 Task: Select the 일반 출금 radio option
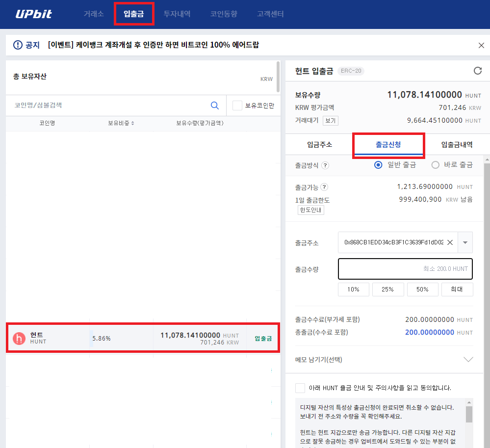coord(378,165)
